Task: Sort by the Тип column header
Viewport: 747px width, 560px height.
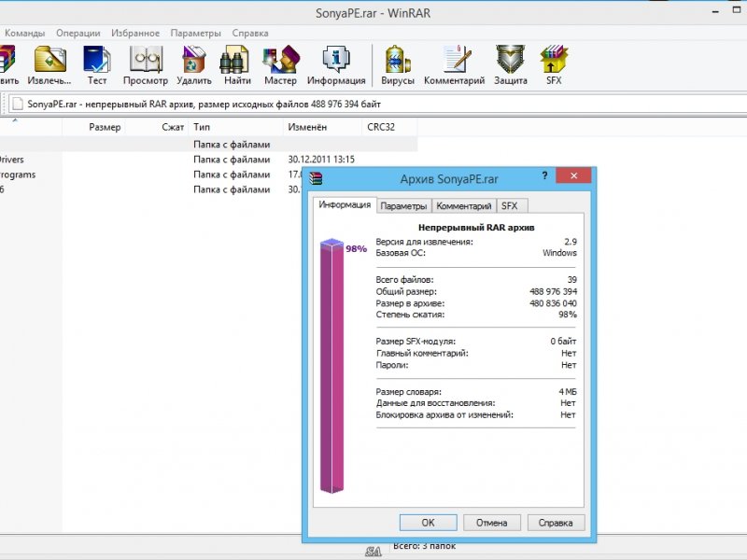Action: click(x=236, y=127)
